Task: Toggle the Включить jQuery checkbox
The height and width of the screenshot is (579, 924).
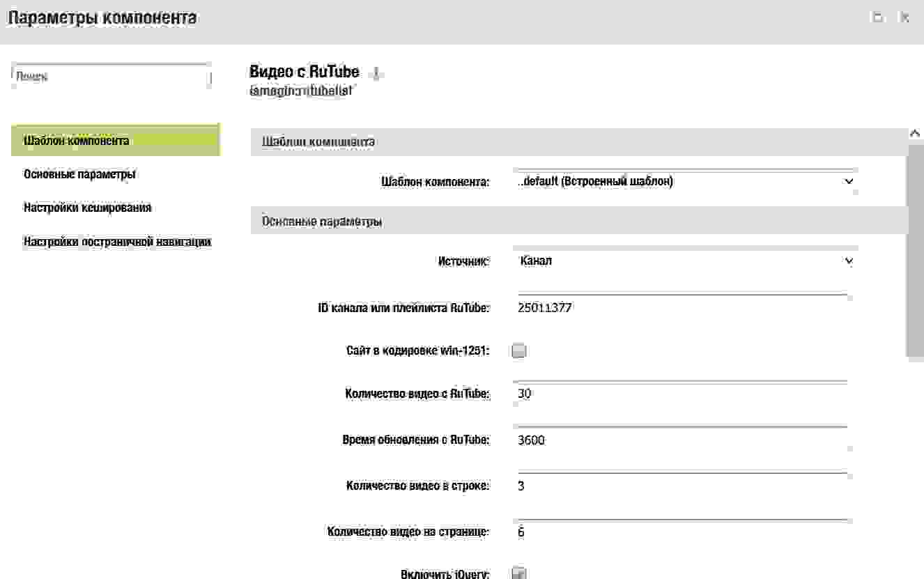Action: pyautogui.click(x=519, y=573)
